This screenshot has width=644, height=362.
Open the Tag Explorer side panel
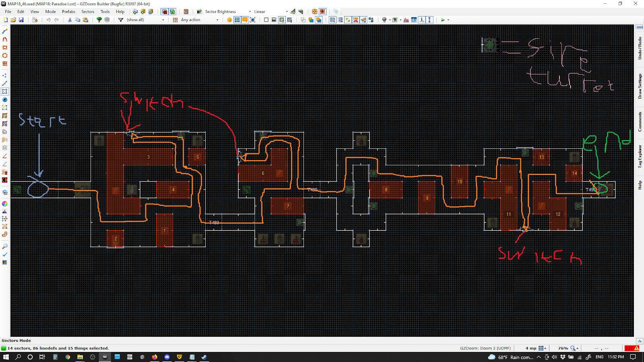640,156
